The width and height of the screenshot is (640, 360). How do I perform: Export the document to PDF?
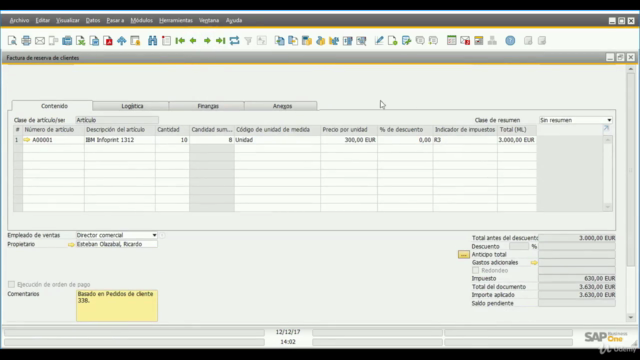[x=108, y=40]
